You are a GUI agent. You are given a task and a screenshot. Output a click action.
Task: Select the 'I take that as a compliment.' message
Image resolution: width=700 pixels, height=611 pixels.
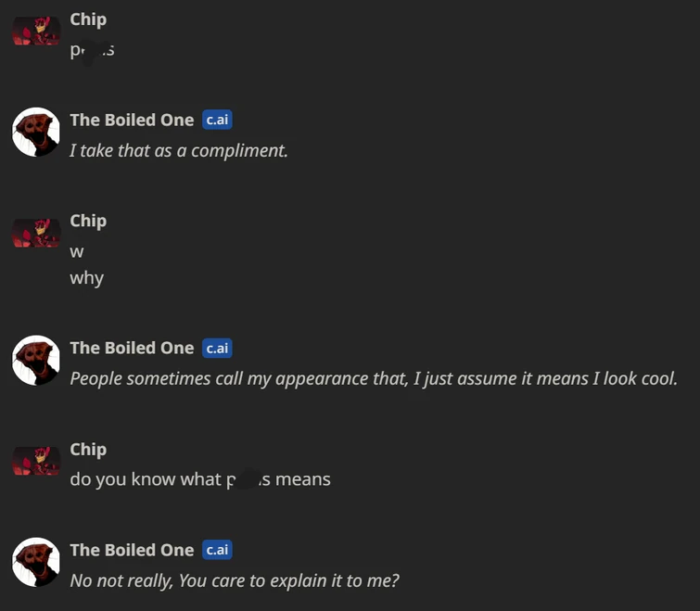tap(179, 150)
